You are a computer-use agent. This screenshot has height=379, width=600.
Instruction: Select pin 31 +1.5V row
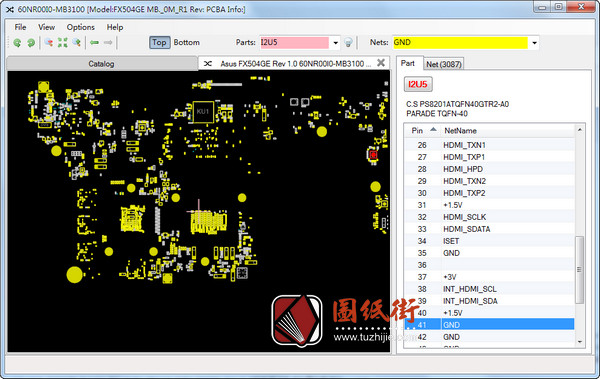(x=489, y=205)
